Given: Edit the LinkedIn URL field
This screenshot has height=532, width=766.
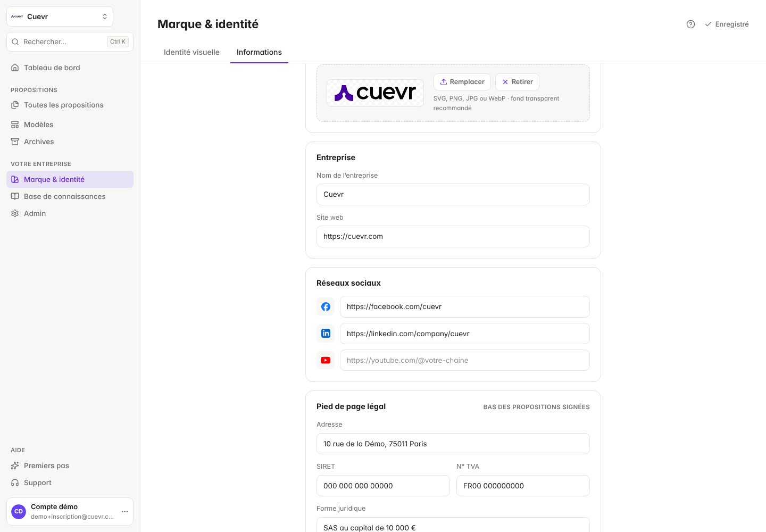Looking at the screenshot, I should pyautogui.click(x=465, y=334).
